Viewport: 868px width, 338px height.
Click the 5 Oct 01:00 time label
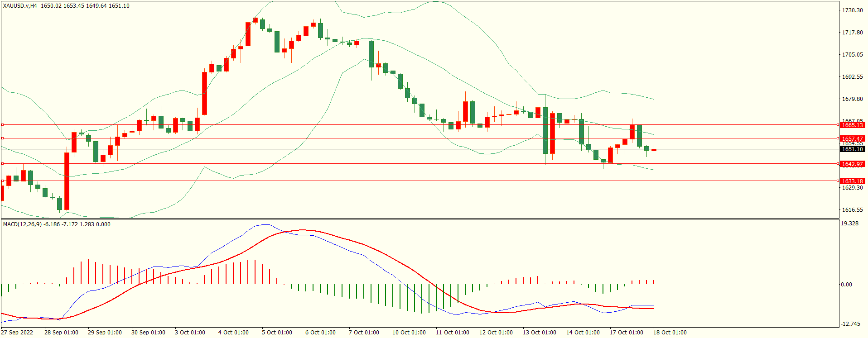tap(277, 332)
